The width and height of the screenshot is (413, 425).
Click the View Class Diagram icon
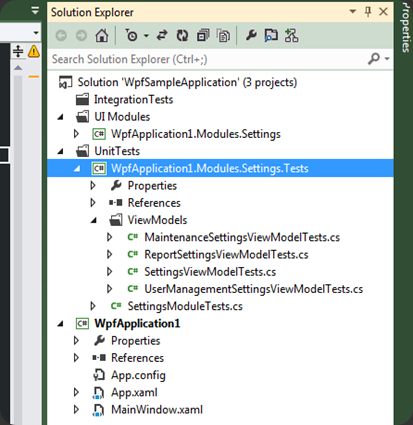click(x=291, y=35)
